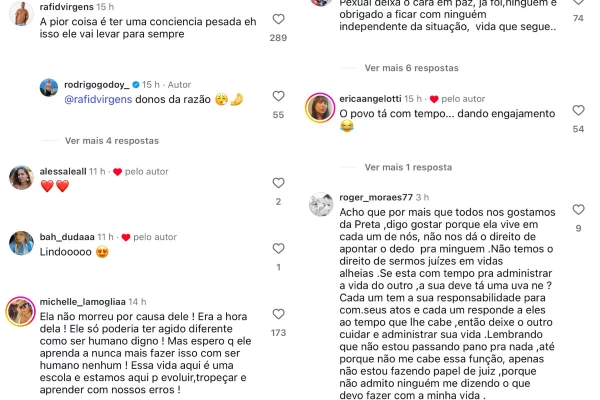Like michelle_lamogliaa's comment via the heart
Screen dimensions: 600x400
click(278, 314)
